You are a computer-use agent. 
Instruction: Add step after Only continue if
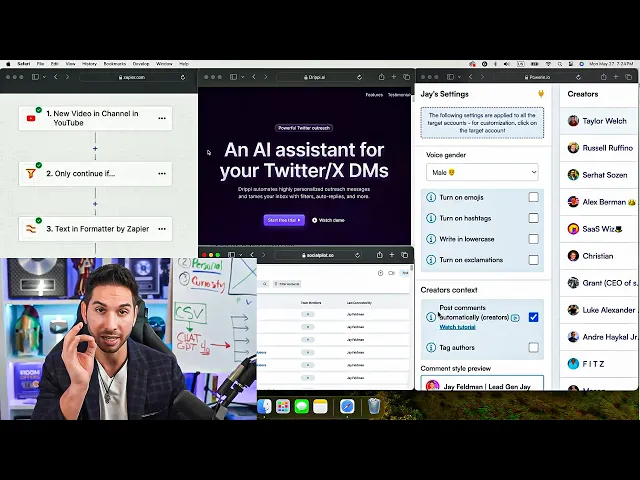coord(95,204)
